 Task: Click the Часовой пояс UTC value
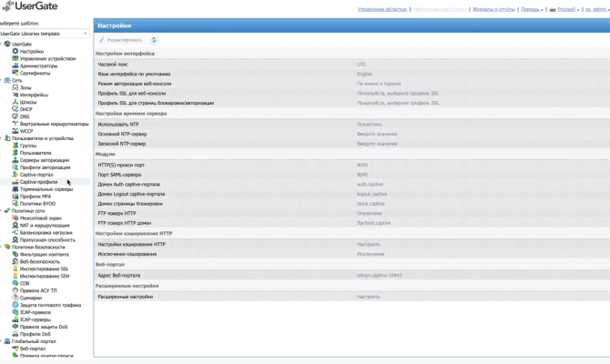pyautogui.click(x=361, y=65)
